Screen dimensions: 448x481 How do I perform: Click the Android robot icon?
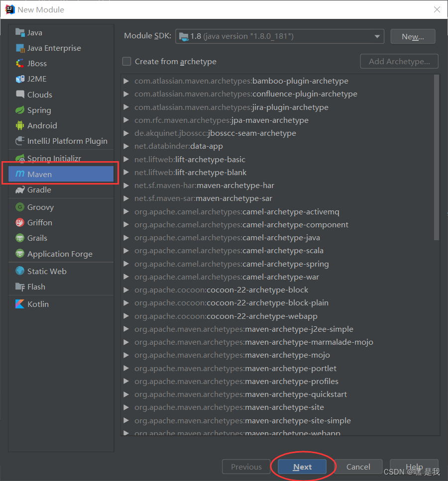[x=20, y=125]
